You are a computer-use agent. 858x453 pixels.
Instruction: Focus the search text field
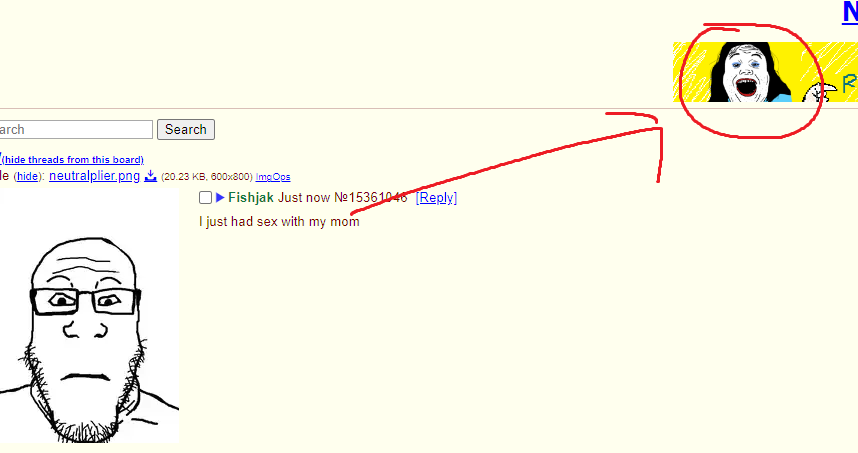coord(76,130)
